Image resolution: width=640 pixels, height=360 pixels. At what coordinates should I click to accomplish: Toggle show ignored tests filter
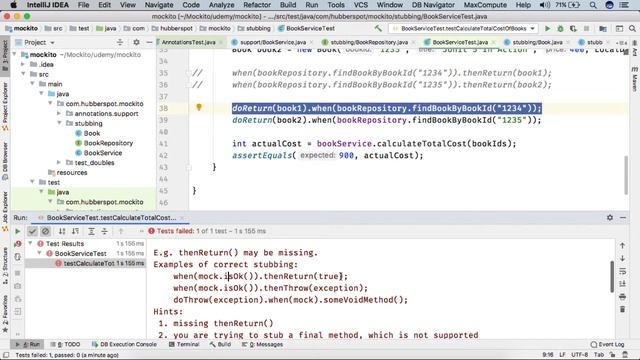45,231
